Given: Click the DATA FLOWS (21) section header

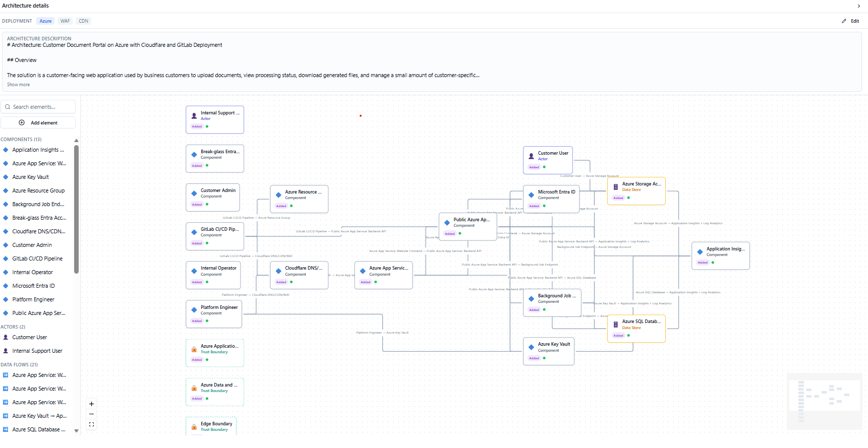Looking at the screenshot, I should [19, 365].
